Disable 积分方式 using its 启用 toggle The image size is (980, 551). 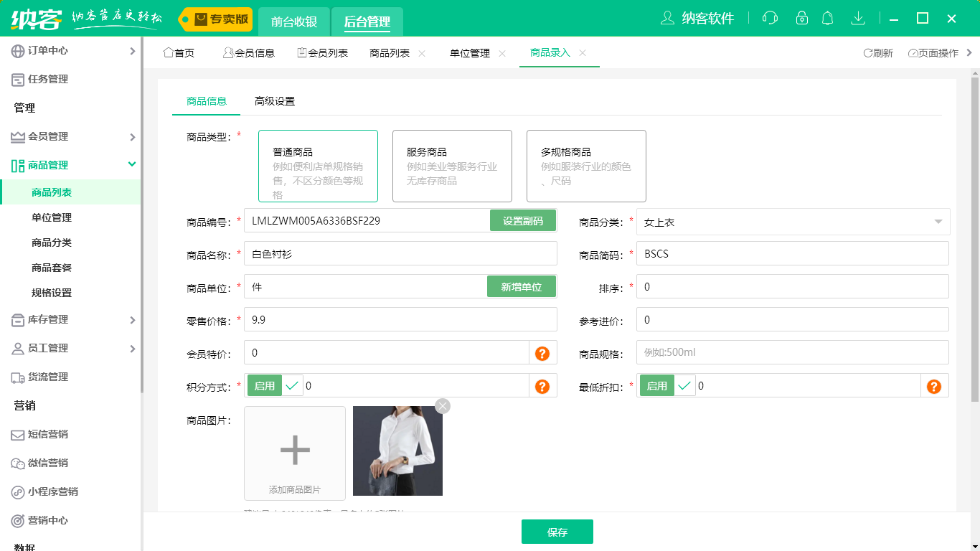(265, 385)
